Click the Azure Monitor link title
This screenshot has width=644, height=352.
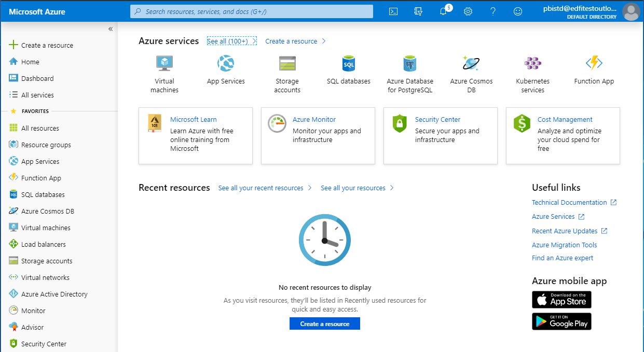(314, 119)
